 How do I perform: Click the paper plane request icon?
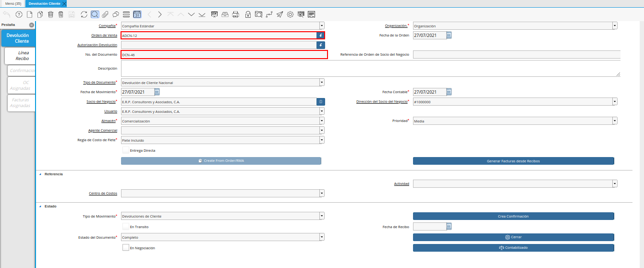279,14
